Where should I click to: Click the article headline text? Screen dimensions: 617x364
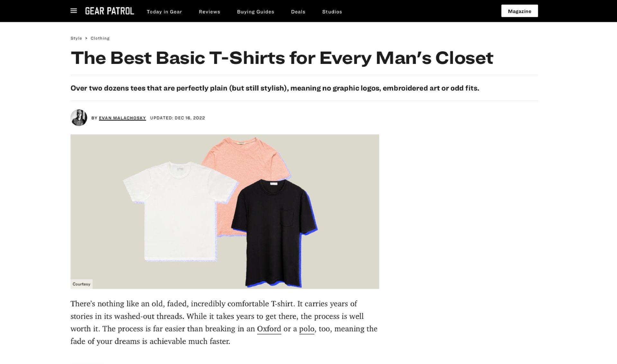click(x=282, y=58)
